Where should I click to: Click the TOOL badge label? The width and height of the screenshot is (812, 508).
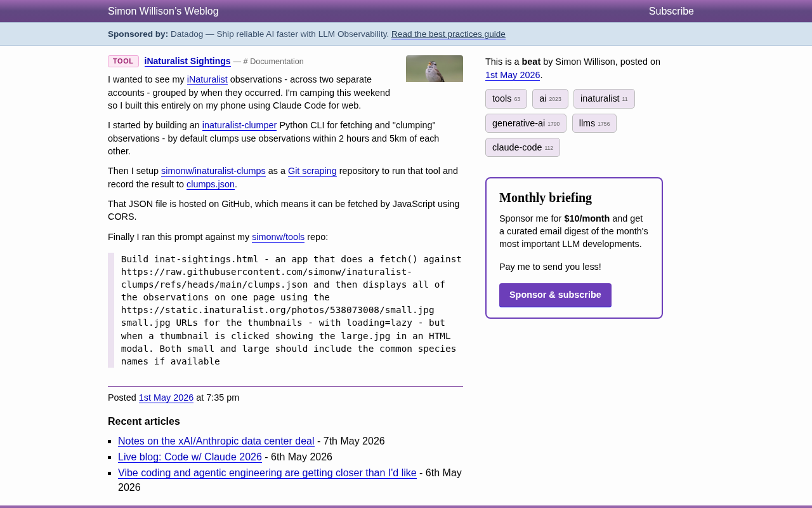point(123,61)
